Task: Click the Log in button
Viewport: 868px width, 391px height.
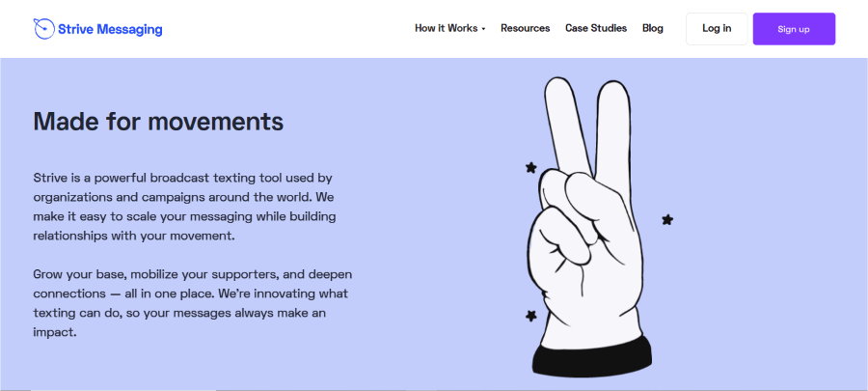Action: [717, 29]
